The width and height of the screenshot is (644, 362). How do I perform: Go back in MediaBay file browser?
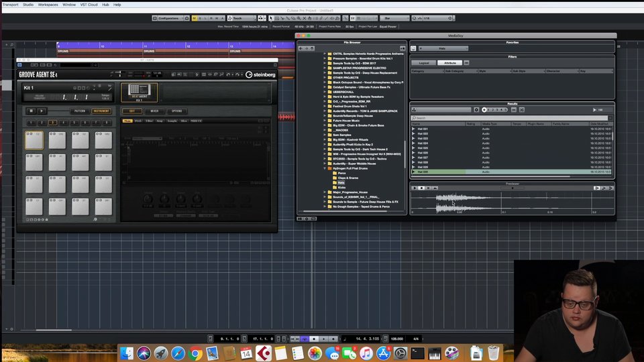301,48
